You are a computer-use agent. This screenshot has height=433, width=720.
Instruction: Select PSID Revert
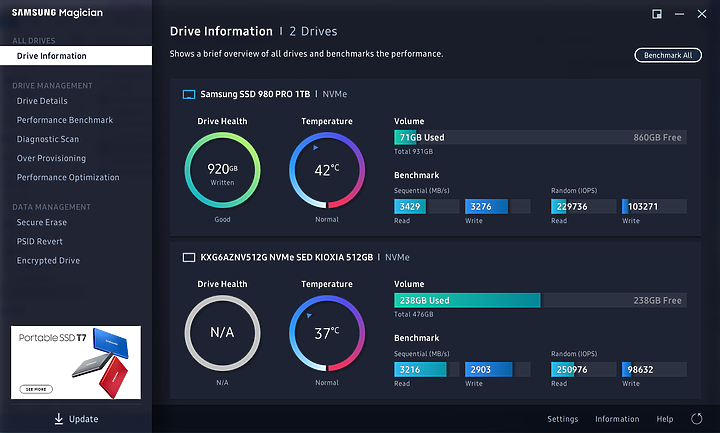tap(39, 242)
